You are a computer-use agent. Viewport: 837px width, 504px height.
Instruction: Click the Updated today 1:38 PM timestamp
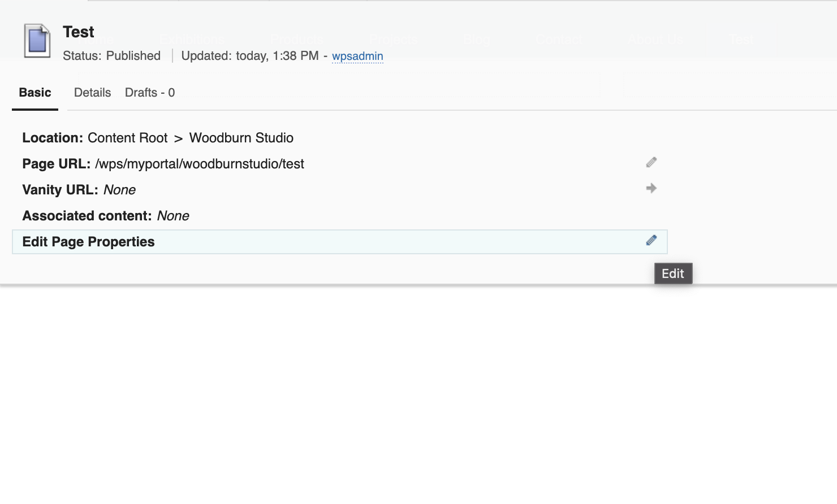[x=249, y=56]
